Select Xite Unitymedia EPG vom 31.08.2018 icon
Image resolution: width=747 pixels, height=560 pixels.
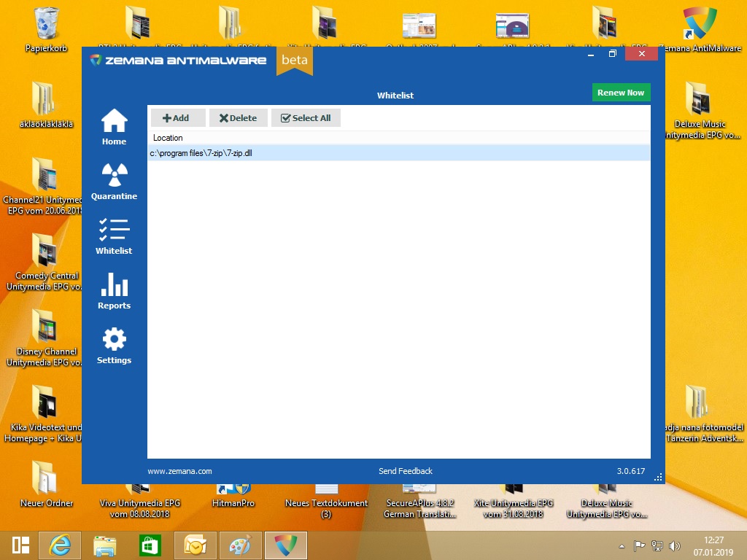[x=513, y=502]
